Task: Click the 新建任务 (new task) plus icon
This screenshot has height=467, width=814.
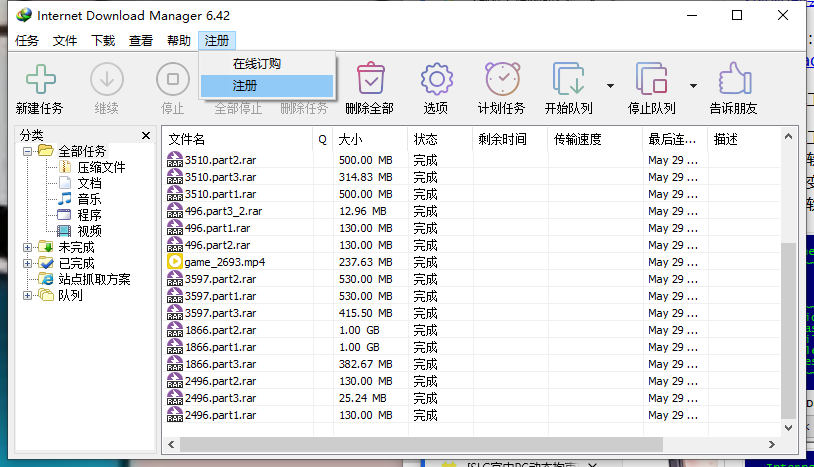Action: (40, 79)
